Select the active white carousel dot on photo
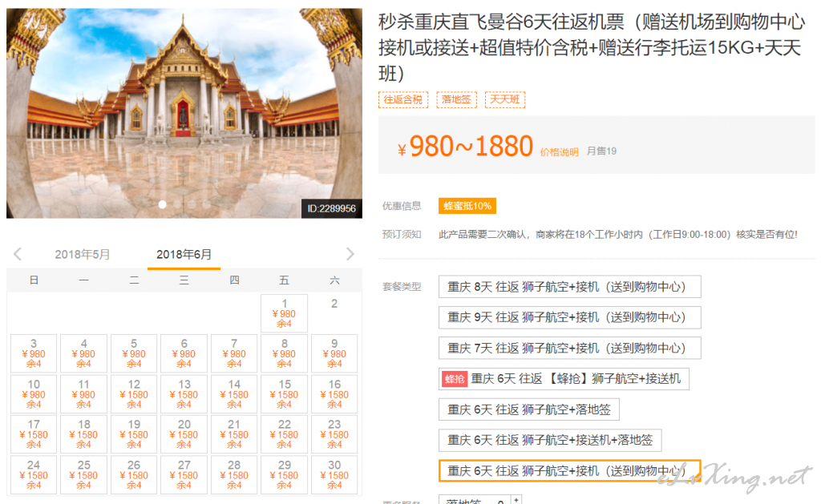 [x=162, y=204]
